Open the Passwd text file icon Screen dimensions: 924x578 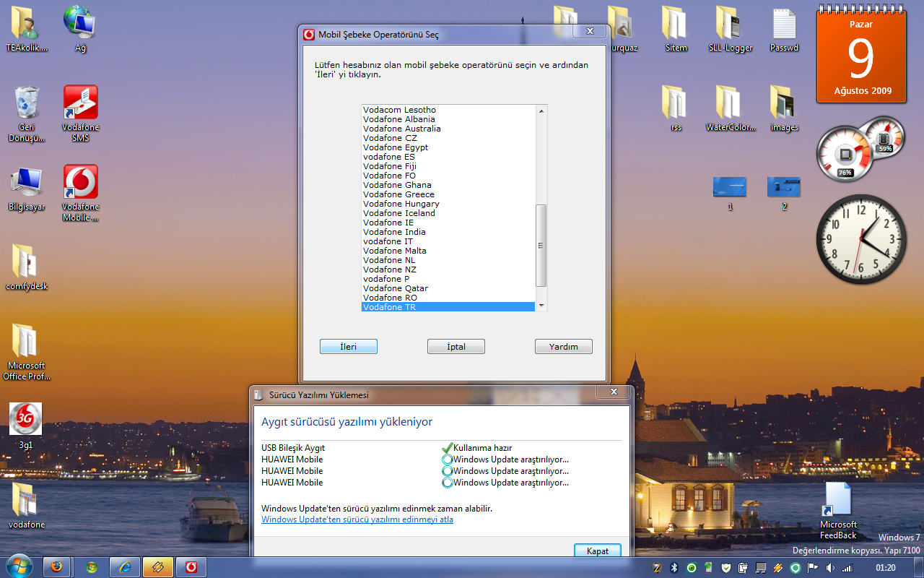pyautogui.click(x=784, y=29)
